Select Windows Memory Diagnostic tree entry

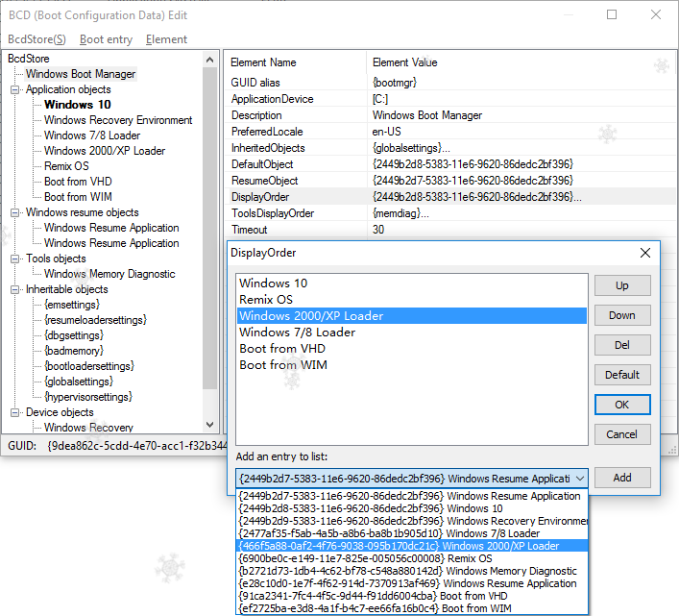109,274
